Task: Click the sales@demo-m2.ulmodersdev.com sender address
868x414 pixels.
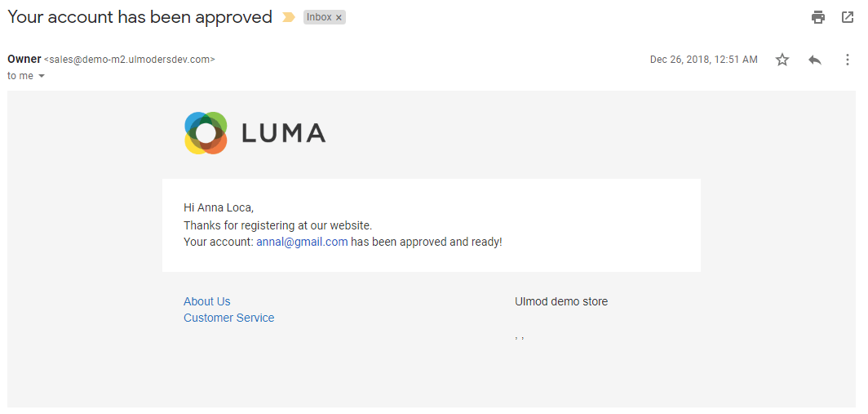Action: click(130, 60)
